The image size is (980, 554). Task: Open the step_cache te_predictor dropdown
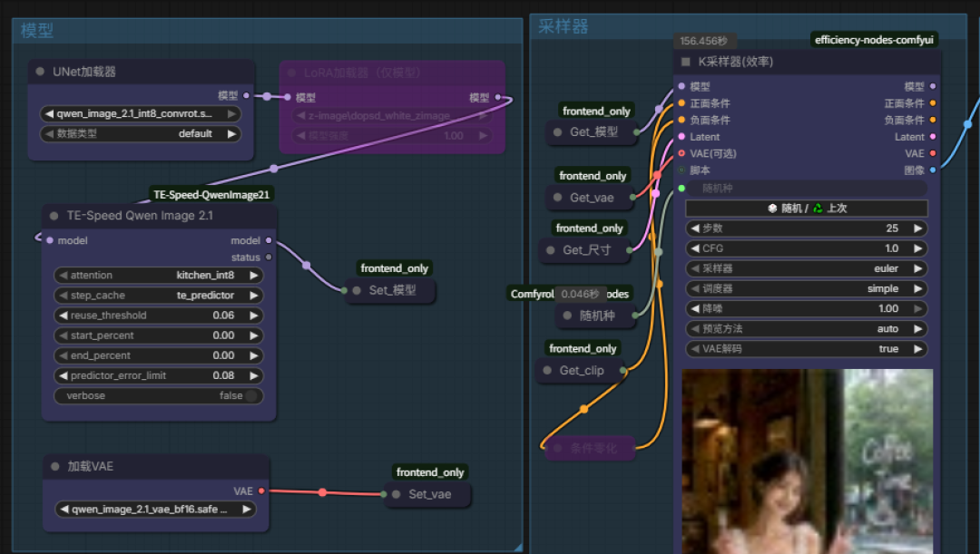pos(159,296)
